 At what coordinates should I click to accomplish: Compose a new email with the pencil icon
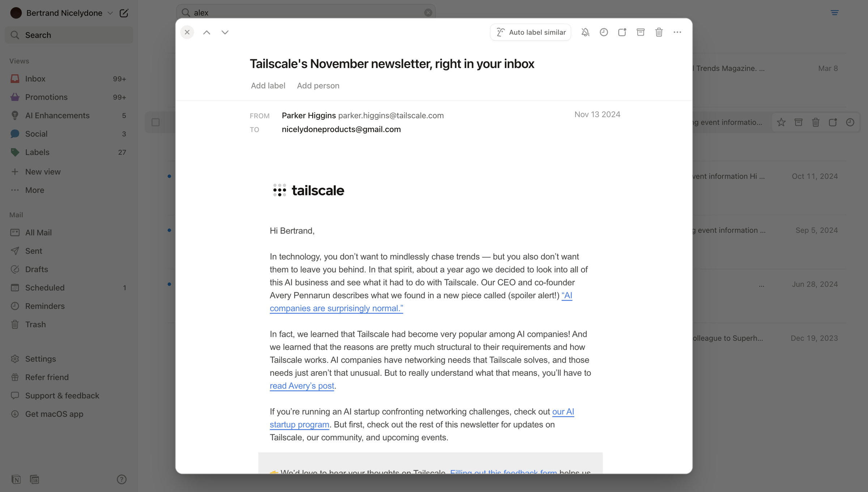124,13
